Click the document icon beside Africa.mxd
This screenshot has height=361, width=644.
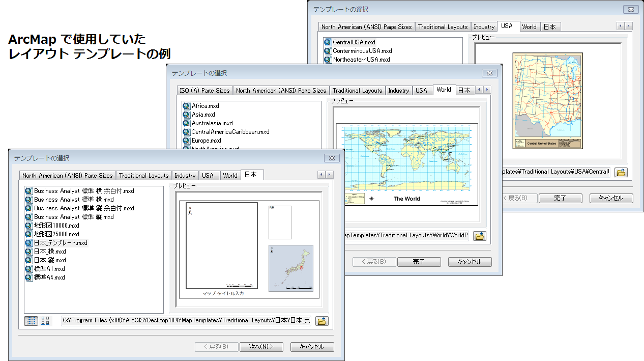(186, 106)
